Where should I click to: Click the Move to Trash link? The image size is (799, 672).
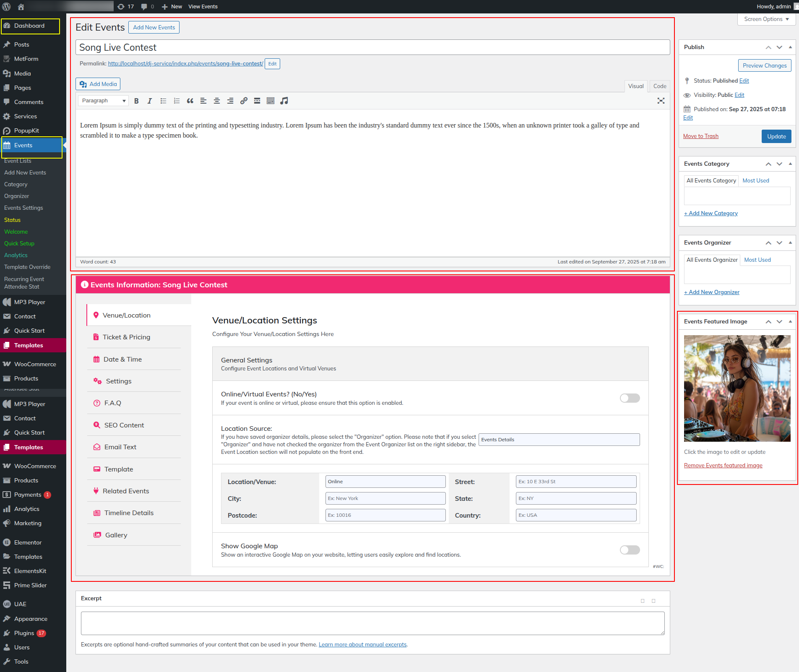(x=700, y=136)
